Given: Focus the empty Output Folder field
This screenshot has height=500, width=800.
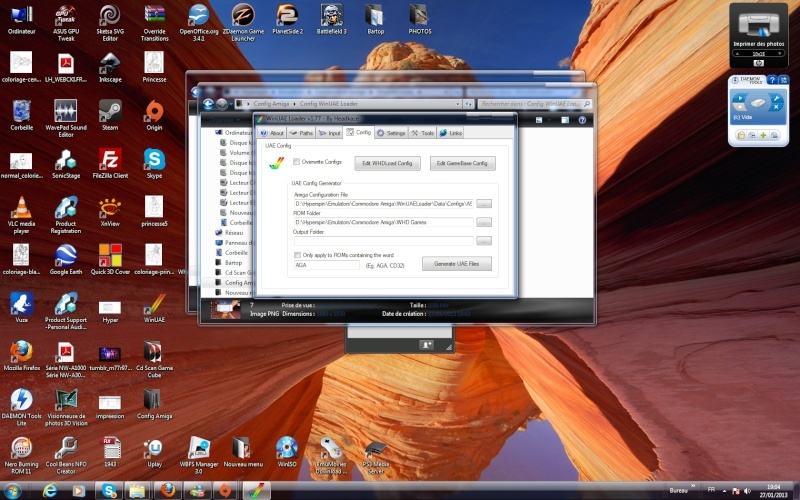Looking at the screenshot, I should click(x=383, y=241).
